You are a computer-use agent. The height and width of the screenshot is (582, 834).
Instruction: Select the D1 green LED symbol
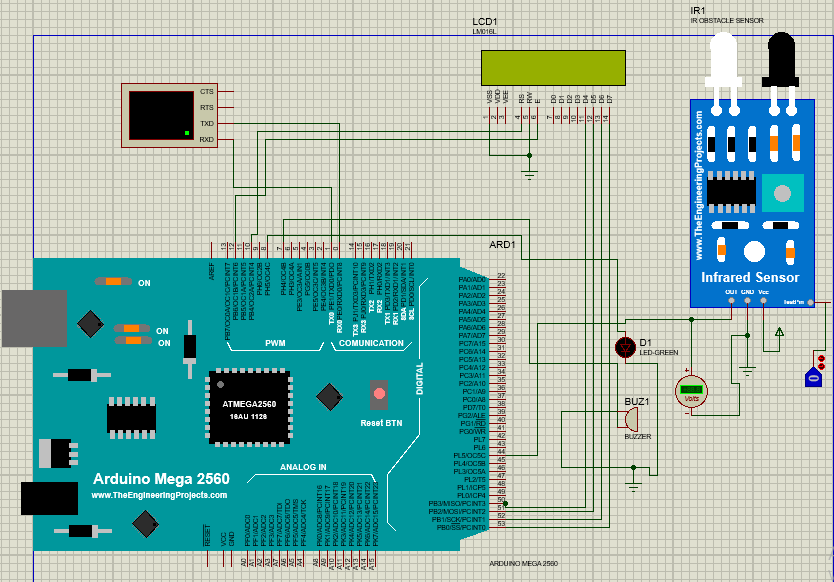coord(626,347)
